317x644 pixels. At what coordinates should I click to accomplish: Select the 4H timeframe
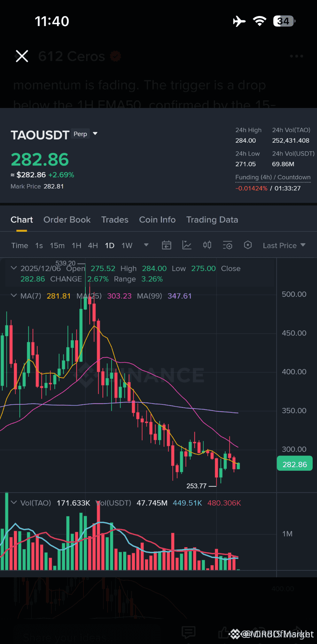click(x=93, y=245)
